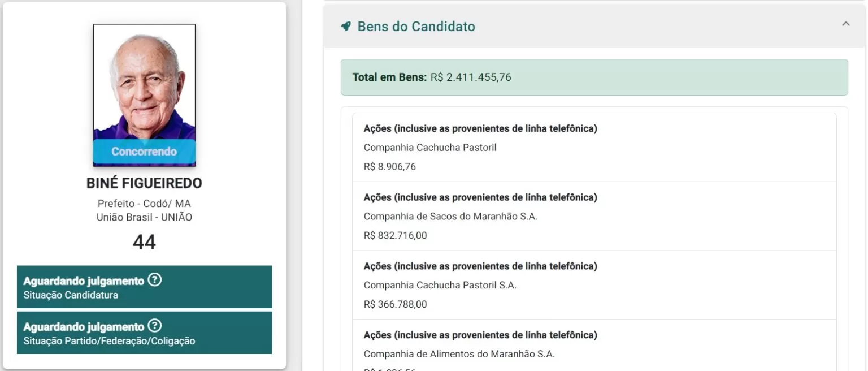Click help icon beside Situação Partido/Federação/Coligação status

155,326
